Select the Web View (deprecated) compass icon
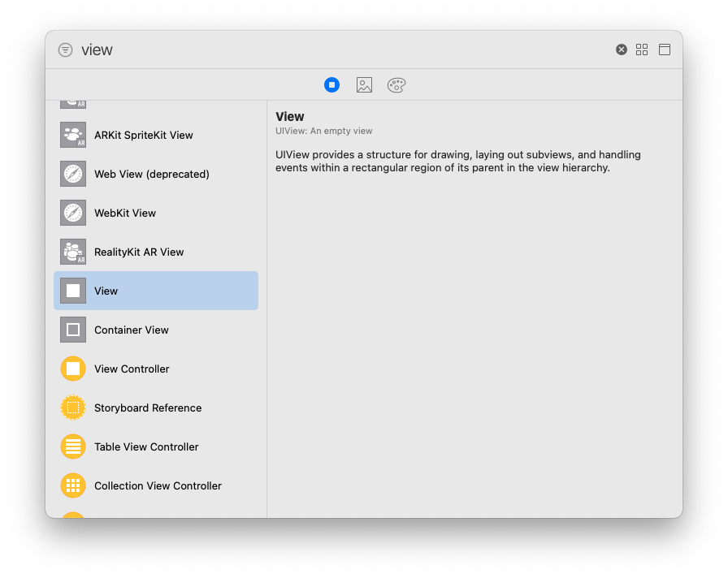This screenshot has width=728, height=578. pos(73,174)
